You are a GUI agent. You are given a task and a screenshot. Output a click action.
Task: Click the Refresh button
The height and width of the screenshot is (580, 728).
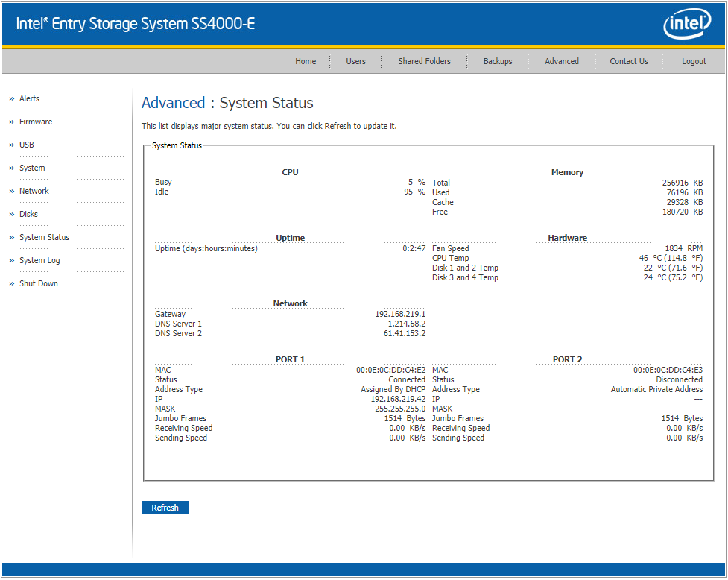click(x=165, y=508)
